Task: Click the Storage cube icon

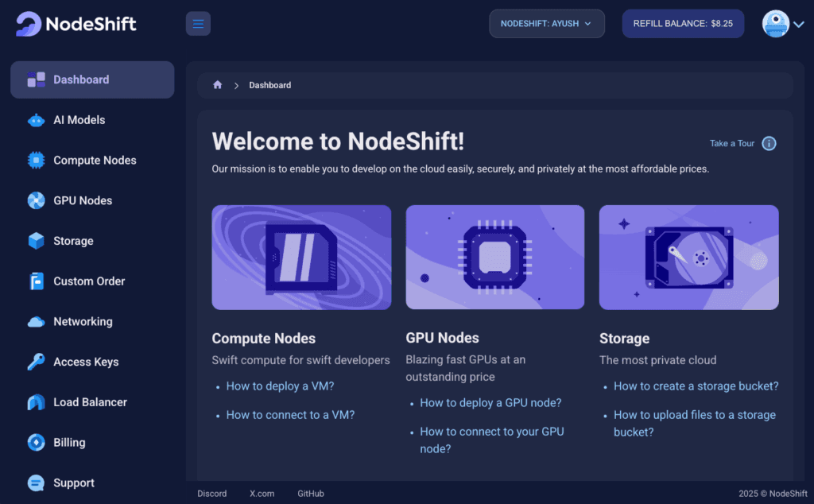Action: pyautogui.click(x=36, y=241)
